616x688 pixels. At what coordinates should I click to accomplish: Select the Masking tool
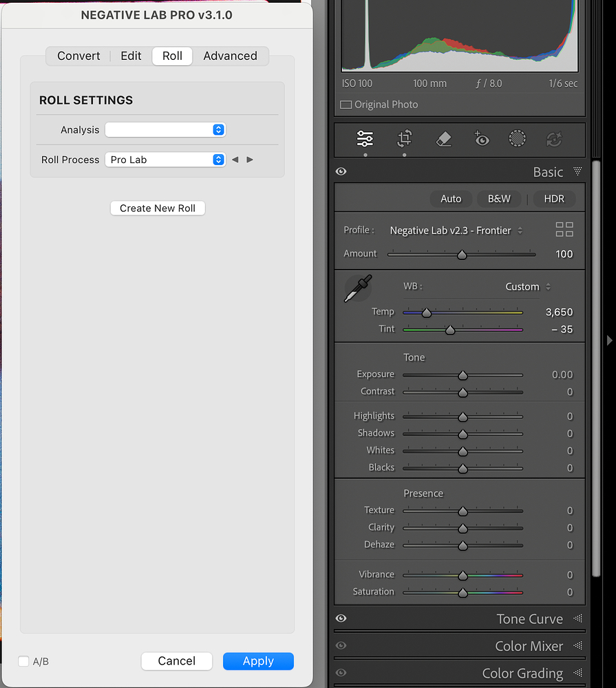pyautogui.click(x=517, y=139)
